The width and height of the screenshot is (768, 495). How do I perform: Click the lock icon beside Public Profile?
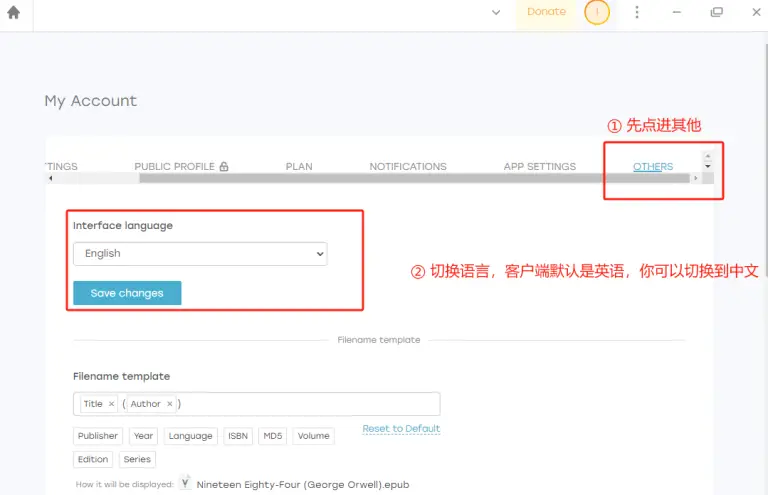[x=224, y=167]
